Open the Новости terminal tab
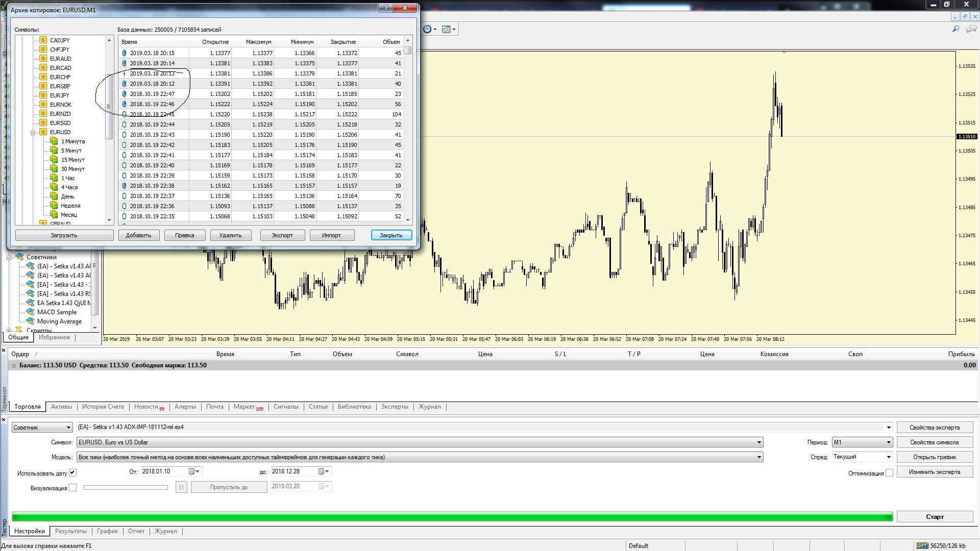Image resolution: width=980 pixels, height=551 pixels. tap(149, 407)
